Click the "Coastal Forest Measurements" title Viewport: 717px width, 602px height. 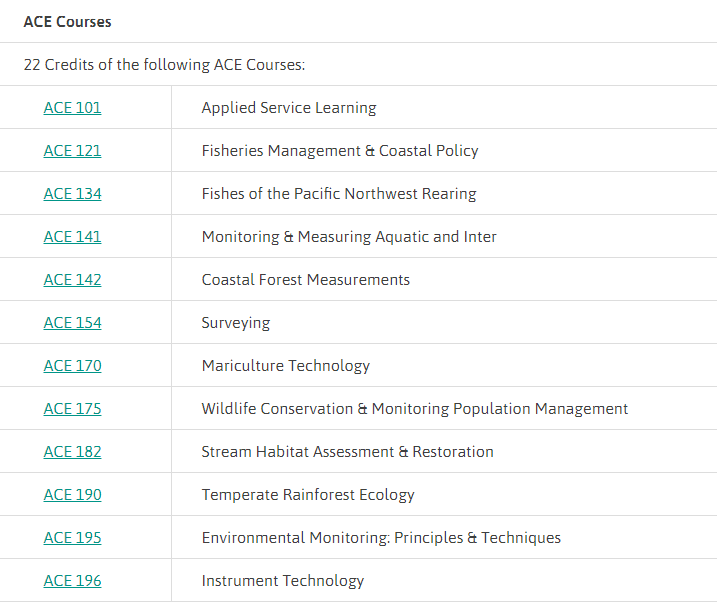pyautogui.click(x=306, y=280)
